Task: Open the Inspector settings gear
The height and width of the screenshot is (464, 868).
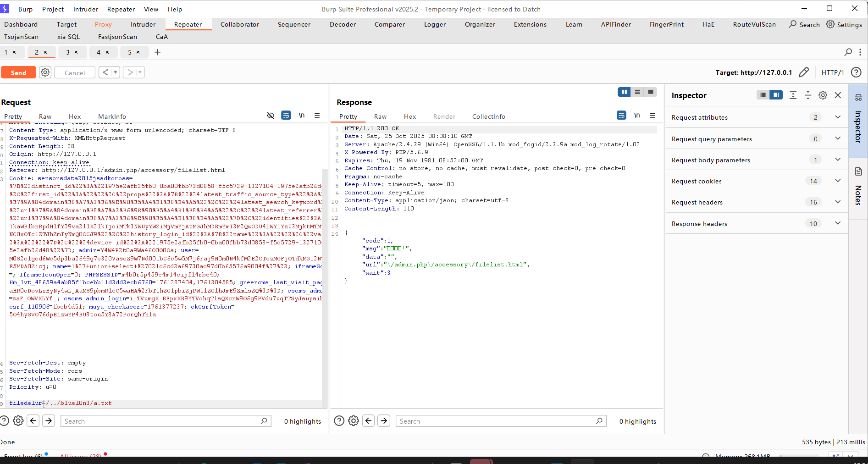Action: (x=823, y=95)
